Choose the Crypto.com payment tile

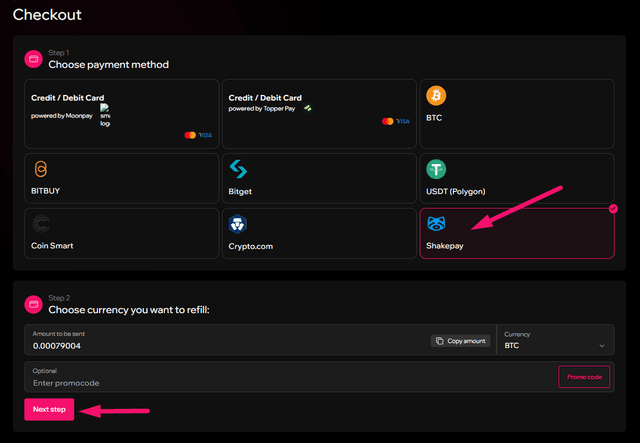(319, 234)
